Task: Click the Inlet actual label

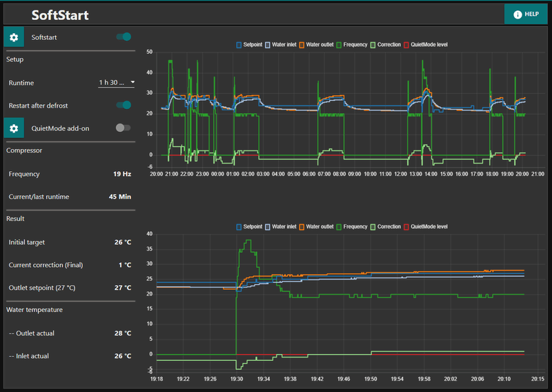Action: [x=29, y=356]
